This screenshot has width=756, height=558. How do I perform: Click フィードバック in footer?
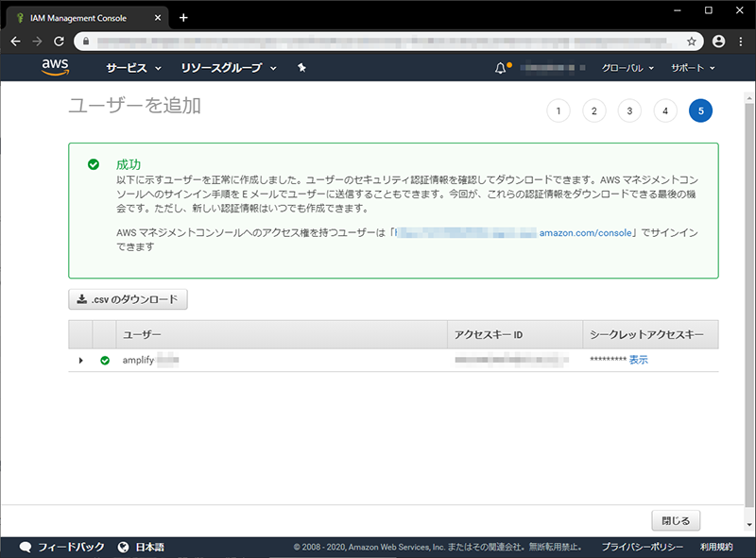tap(71, 547)
